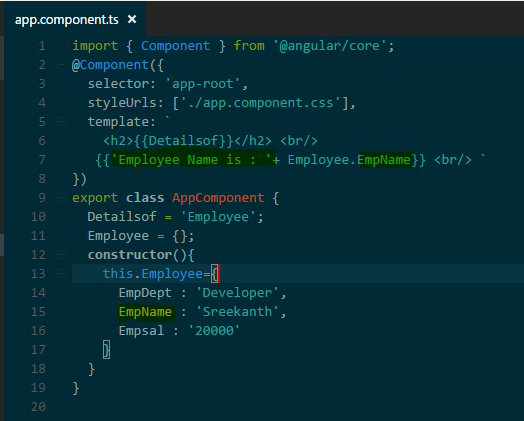Screen dimensions: 524x421
Task: Click the 'styleUrls' property name
Action: tap(122, 103)
